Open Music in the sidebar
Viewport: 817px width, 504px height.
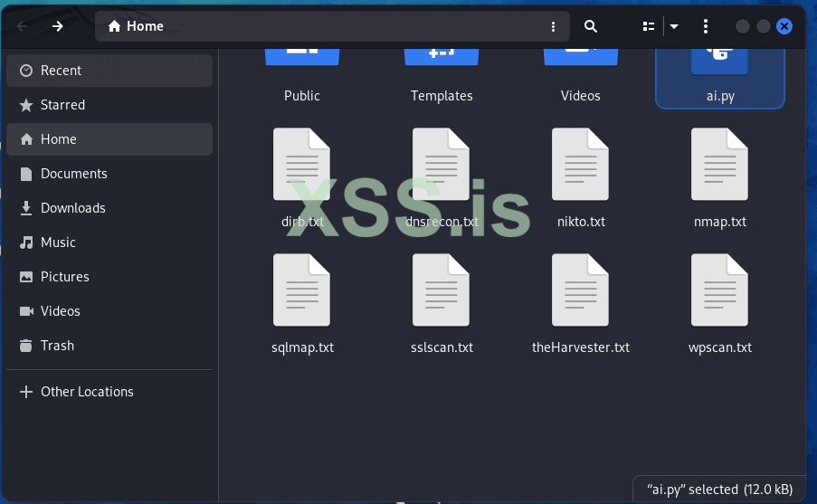coord(109,242)
